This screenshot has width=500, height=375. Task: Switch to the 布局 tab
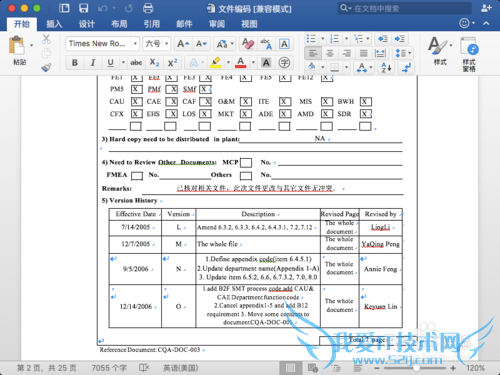pyautogui.click(x=119, y=24)
